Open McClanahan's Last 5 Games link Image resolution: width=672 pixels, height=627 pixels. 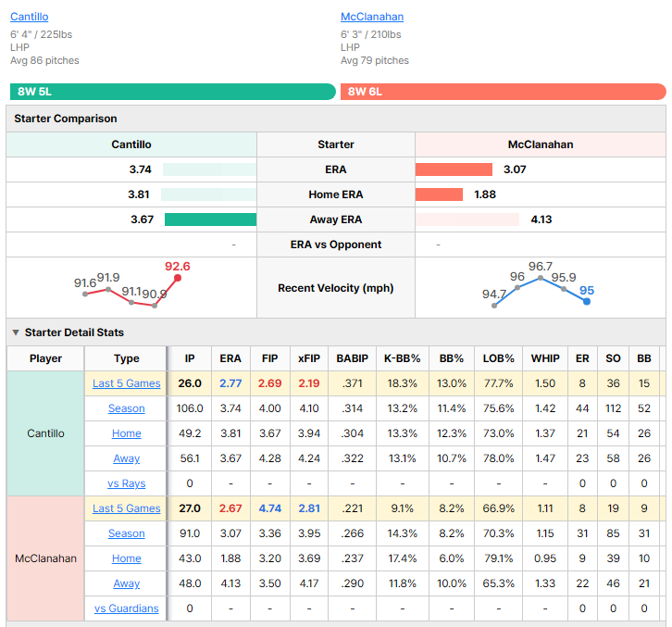point(127,508)
